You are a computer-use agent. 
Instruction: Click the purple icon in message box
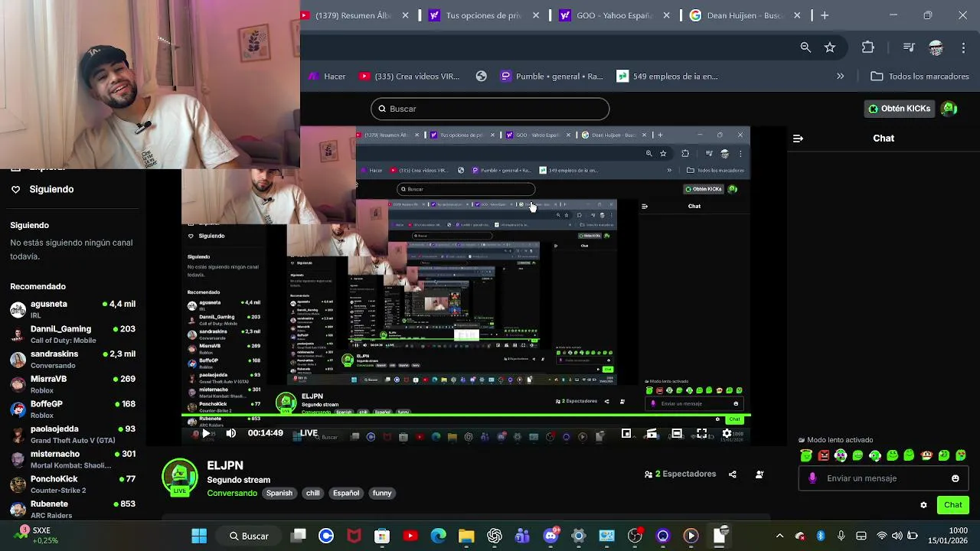[x=812, y=478]
